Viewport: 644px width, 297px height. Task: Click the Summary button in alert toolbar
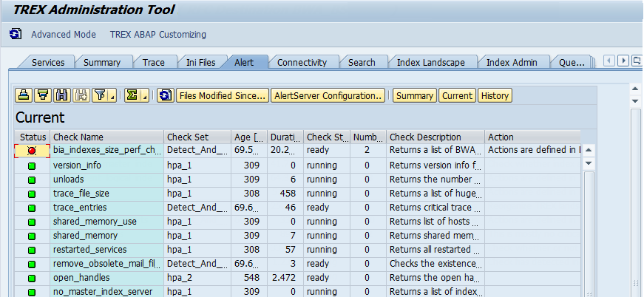click(x=415, y=95)
